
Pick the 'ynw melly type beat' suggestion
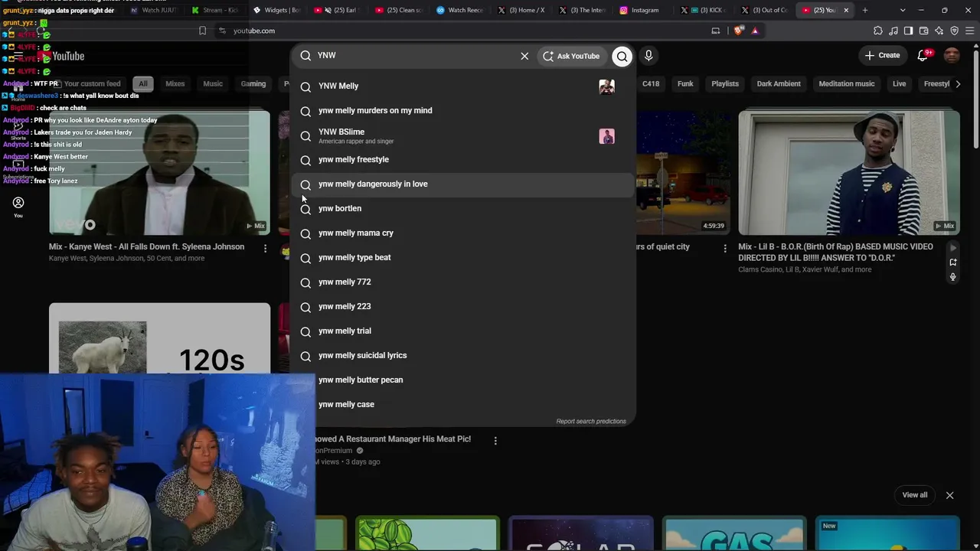(x=463, y=258)
